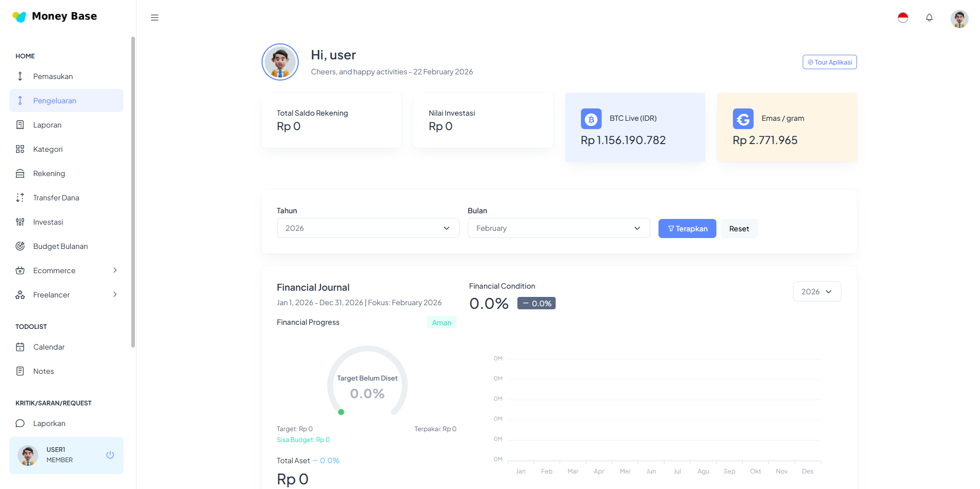Open the user avatar in top right
Screen dimensions: 980x489
click(x=959, y=18)
